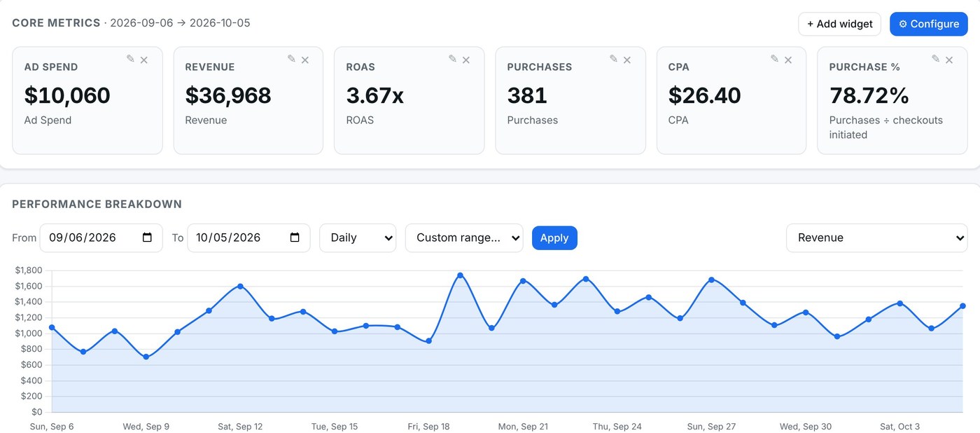Click the Mon, Sep 21 axis label
980x433 pixels.
(523, 426)
